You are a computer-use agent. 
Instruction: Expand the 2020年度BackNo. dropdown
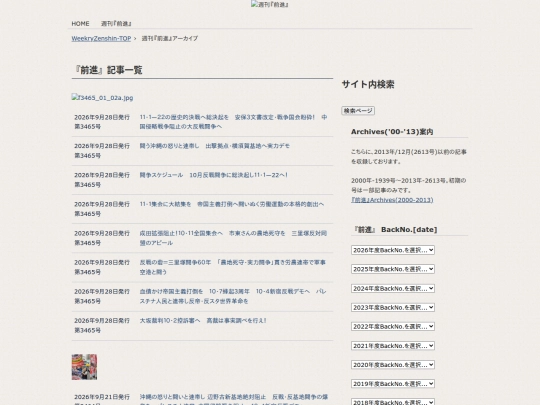point(393,364)
